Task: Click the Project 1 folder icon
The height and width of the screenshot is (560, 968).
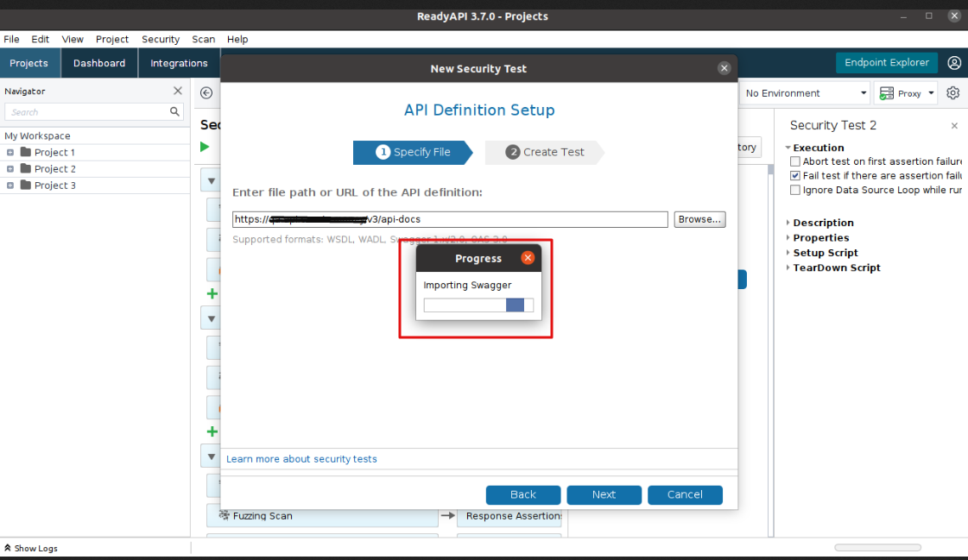Action: tap(25, 152)
